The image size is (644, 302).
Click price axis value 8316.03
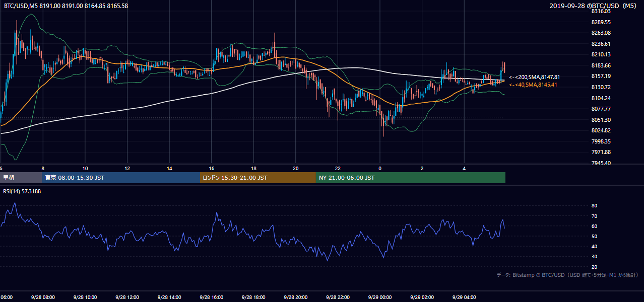(601, 11)
